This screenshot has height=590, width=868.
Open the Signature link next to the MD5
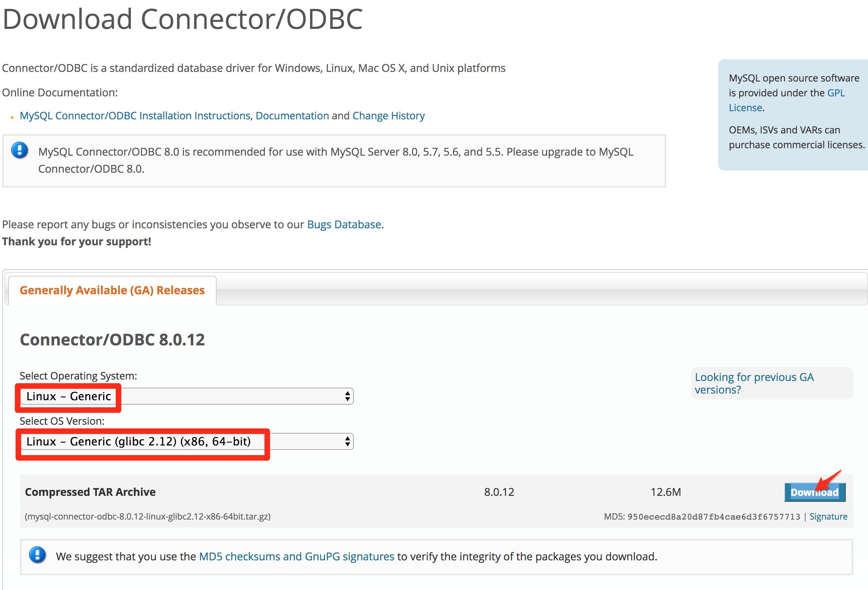pos(828,517)
